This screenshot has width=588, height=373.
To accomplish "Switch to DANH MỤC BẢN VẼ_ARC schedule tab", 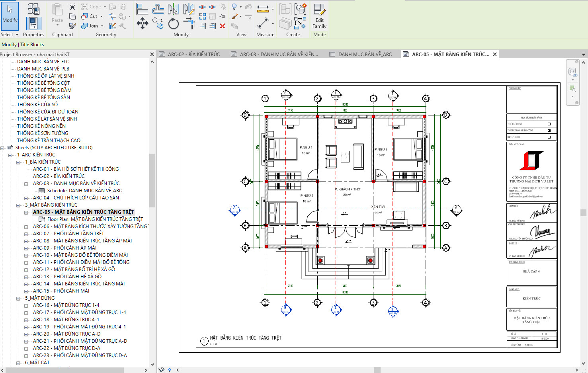I will click(x=361, y=54).
